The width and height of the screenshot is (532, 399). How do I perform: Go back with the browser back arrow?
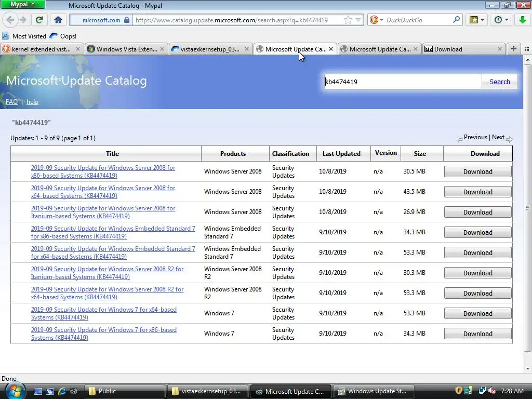click(x=10, y=20)
